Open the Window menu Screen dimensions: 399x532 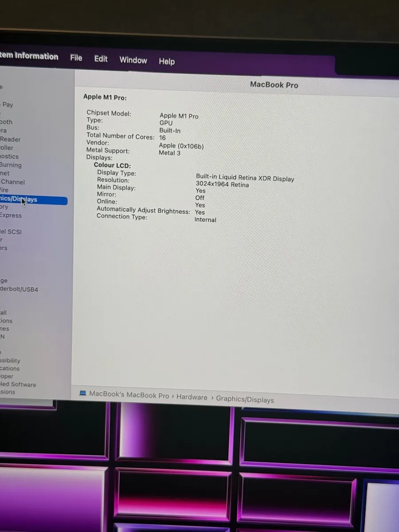click(133, 60)
